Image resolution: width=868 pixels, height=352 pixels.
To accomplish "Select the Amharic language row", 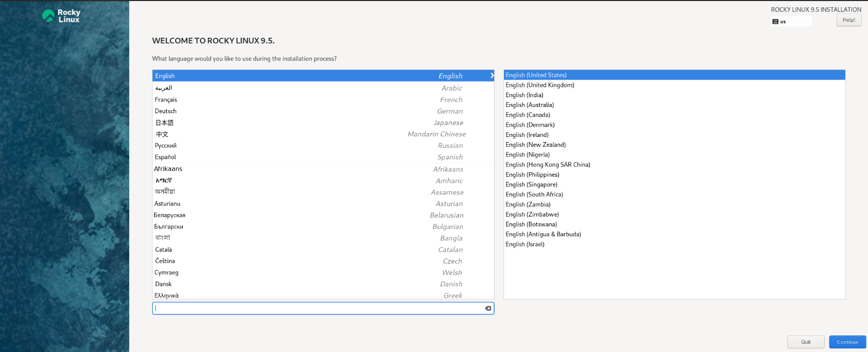I will (323, 180).
